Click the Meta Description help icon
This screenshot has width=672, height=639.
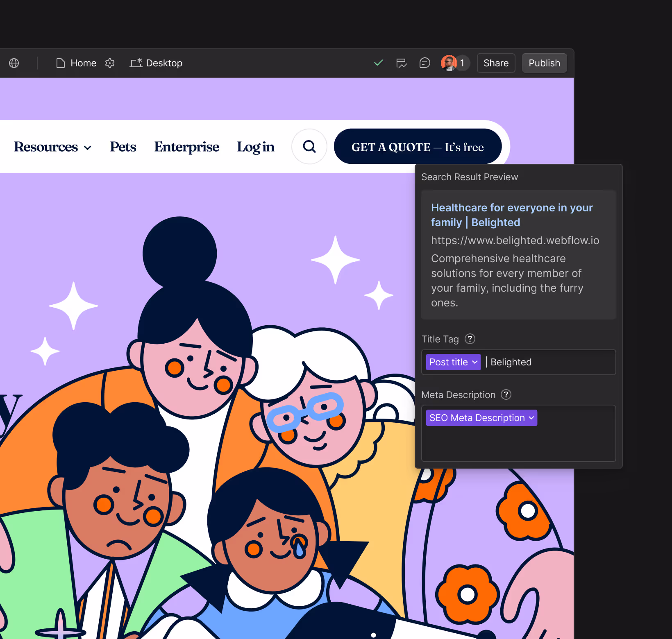tap(506, 394)
